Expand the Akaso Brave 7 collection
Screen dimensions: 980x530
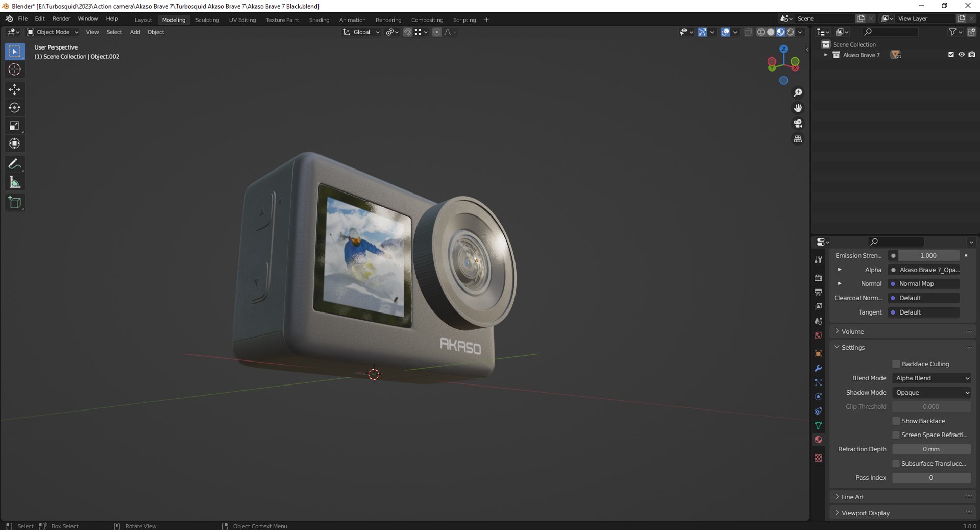click(x=826, y=55)
